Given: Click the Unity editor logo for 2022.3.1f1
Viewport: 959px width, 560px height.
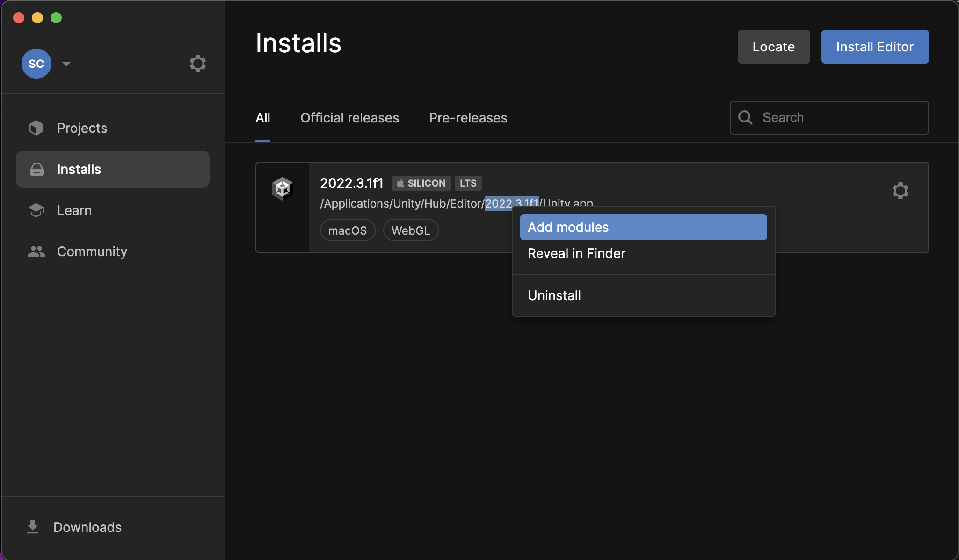Looking at the screenshot, I should [x=283, y=189].
